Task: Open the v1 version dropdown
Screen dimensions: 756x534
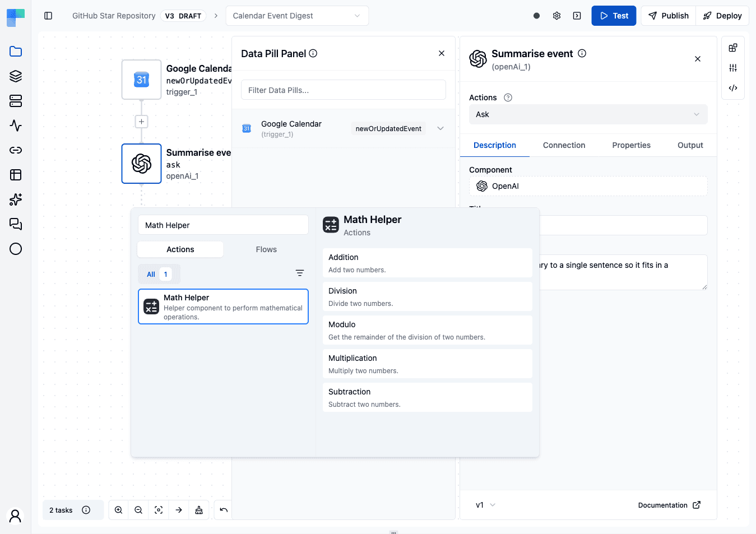Action: coord(485,505)
